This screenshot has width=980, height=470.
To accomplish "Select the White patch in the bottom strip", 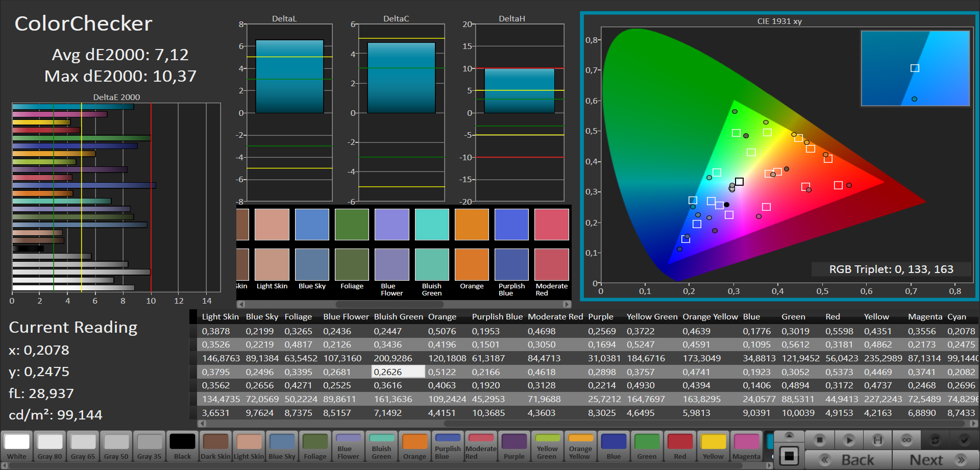I will coord(17,446).
